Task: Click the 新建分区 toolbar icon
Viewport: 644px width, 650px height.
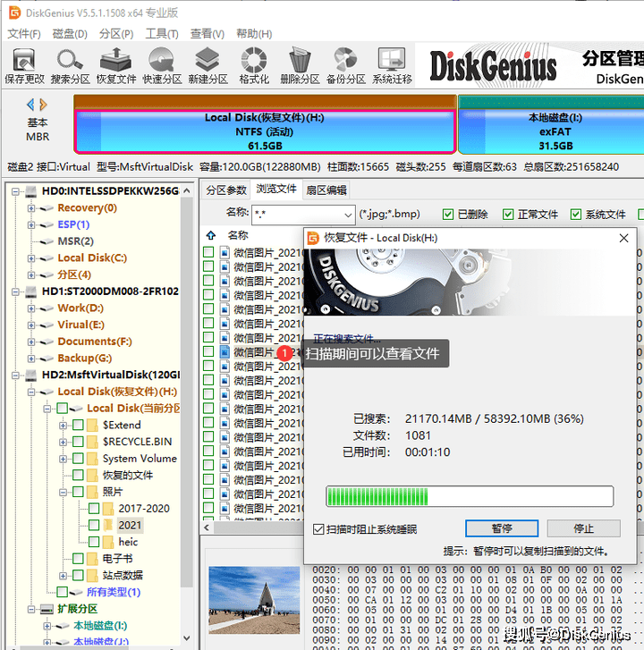Action: tap(208, 66)
